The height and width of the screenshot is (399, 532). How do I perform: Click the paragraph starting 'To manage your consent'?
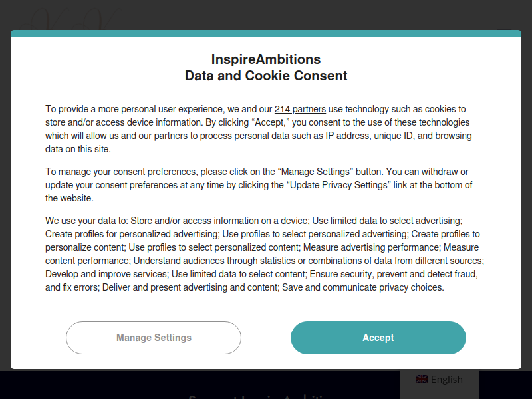(x=259, y=185)
